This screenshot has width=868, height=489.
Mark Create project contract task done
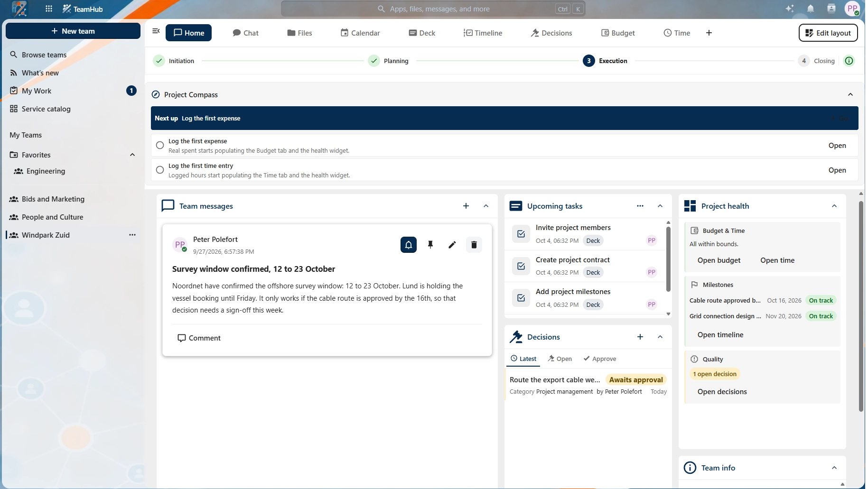(x=521, y=266)
